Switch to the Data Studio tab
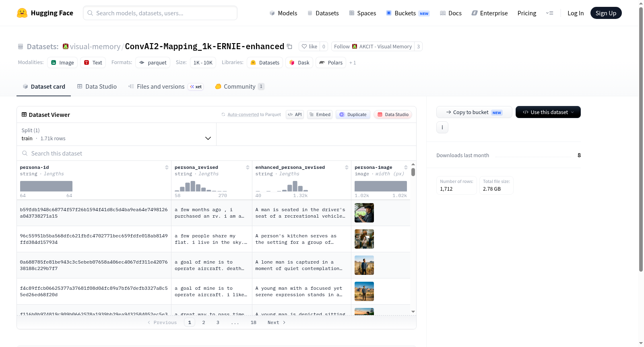Screen dimensions: 644x347 point(97,86)
